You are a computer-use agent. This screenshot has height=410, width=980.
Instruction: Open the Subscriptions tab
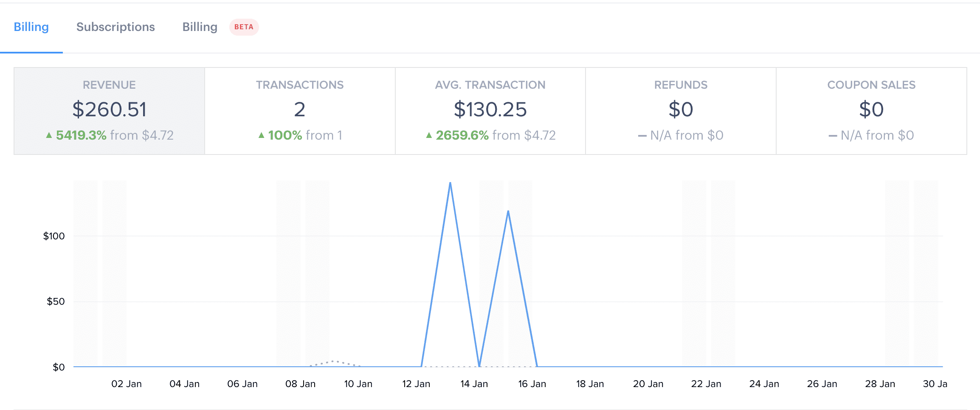pos(115,27)
